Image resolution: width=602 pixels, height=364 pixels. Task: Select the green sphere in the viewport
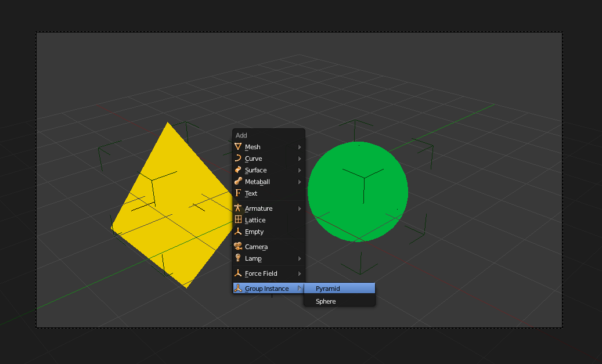359,192
